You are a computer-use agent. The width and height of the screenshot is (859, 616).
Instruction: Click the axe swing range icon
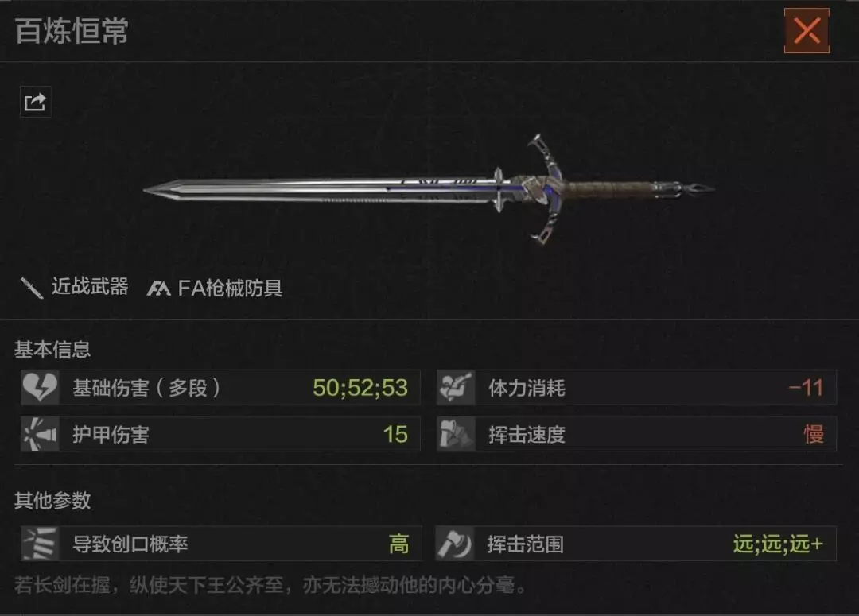click(x=455, y=544)
